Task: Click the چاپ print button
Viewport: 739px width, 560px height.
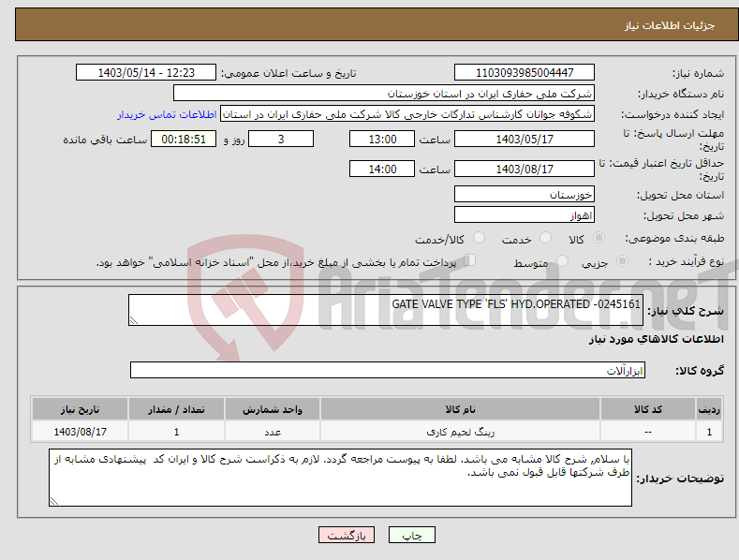Action: tap(412, 535)
